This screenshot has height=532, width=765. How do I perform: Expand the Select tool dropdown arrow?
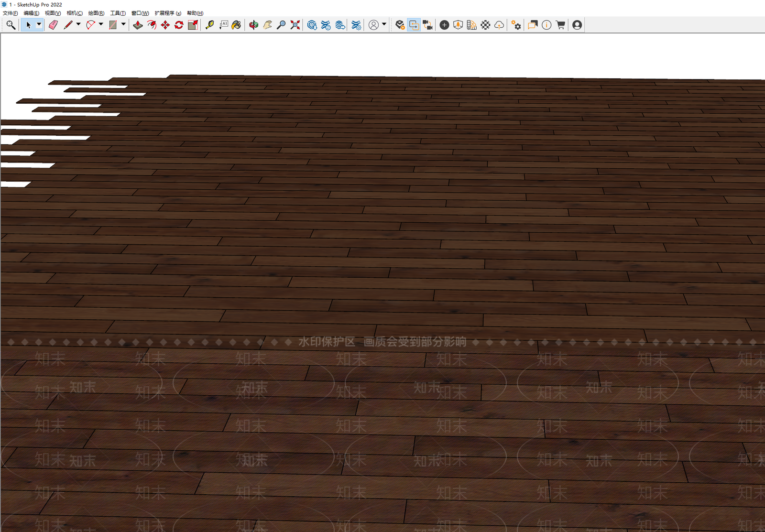pos(39,24)
